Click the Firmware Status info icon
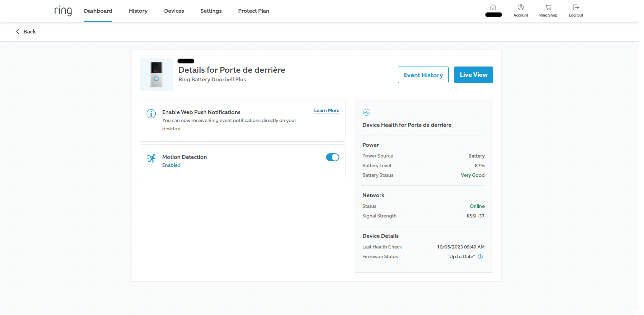The image size is (644, 315). pos(480,257)
